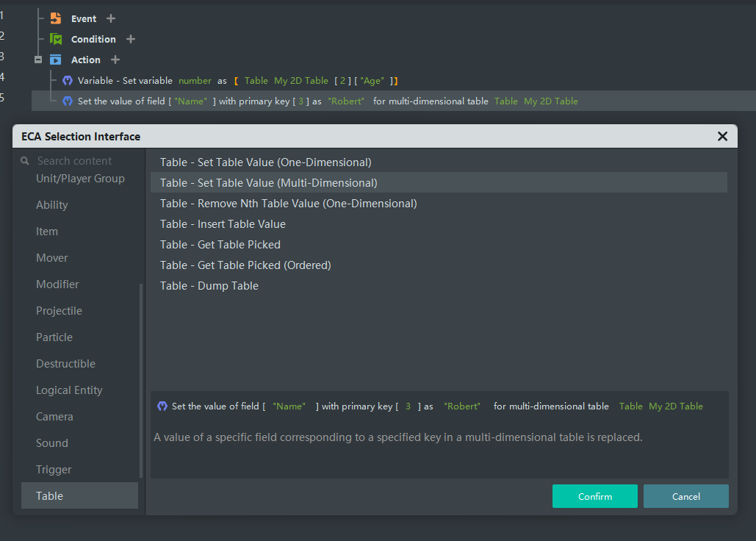Choose Table - Get Table Picked (Ordered)
The height and width of the screenshot is (541, 756).
[439, 265]
